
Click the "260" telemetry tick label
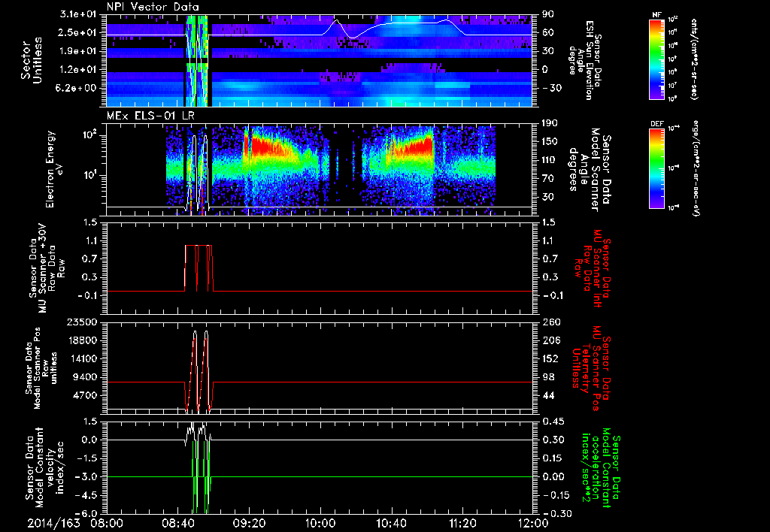[x=551, y=322]
